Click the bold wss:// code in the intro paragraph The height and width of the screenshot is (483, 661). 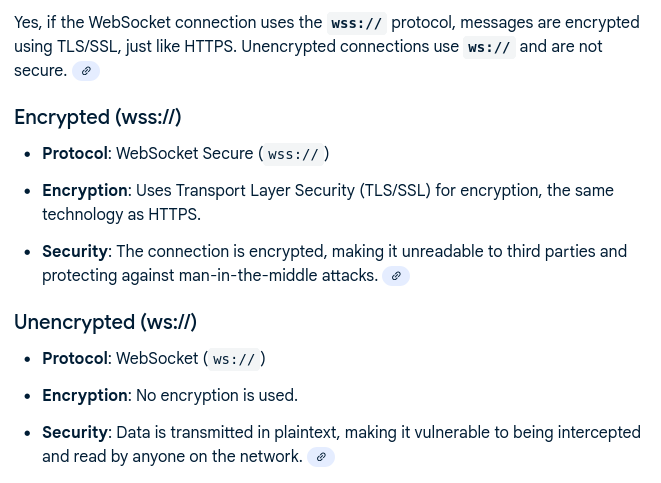(356, 23)
